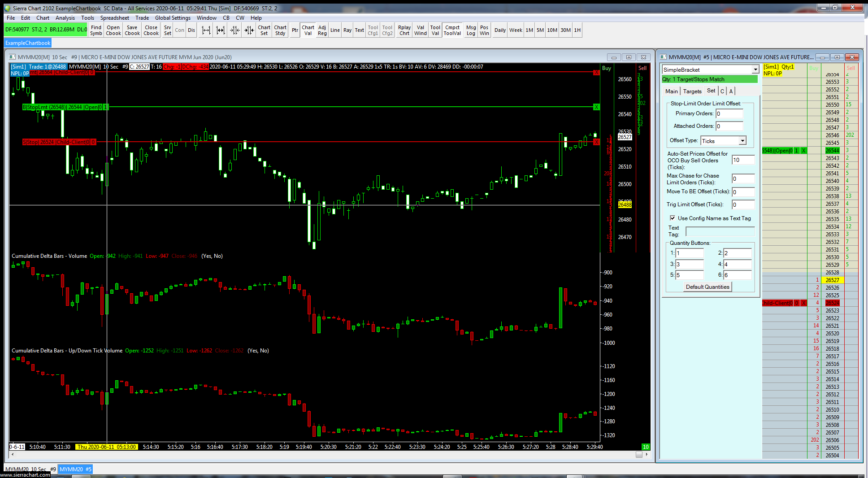Open the Msg Log toolbar button
Viewport: 868px width, 478px height.
coord(471,30)
